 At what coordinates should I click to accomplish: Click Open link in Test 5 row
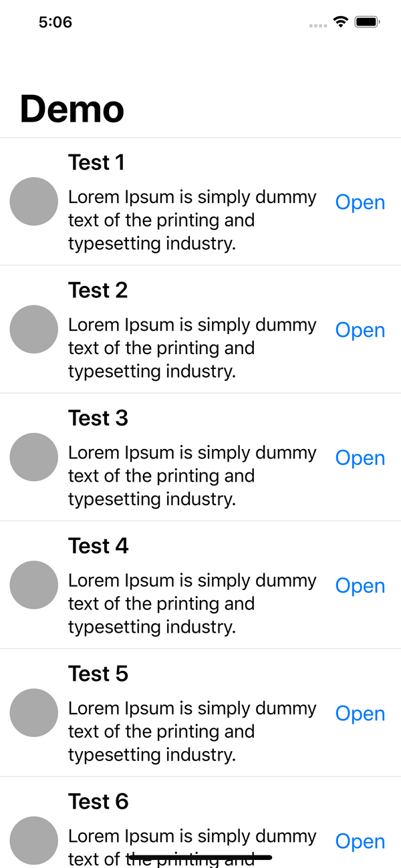click(x=360, y=714)
